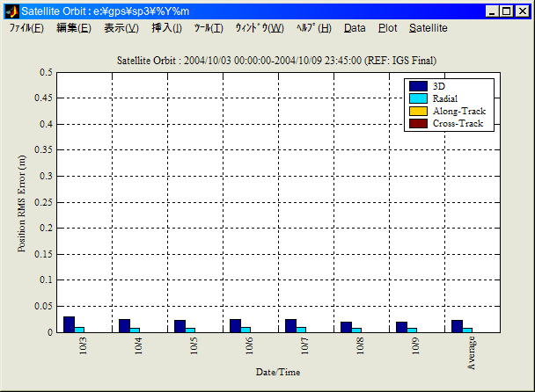The height and width of the screenshot is (392, 535).
Task: Open the 挿入(I) menu
Action: (167, 28)
